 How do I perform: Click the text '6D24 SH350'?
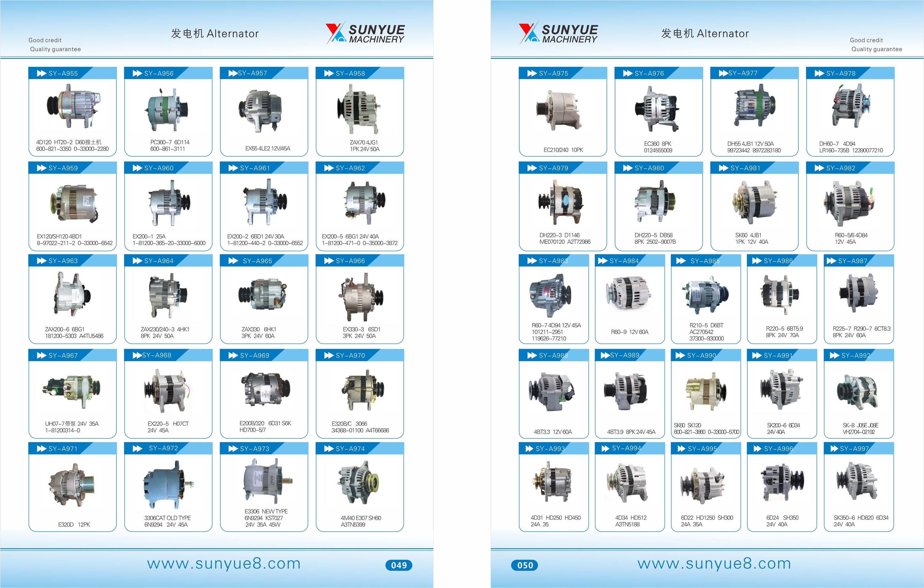coord(782,518)
